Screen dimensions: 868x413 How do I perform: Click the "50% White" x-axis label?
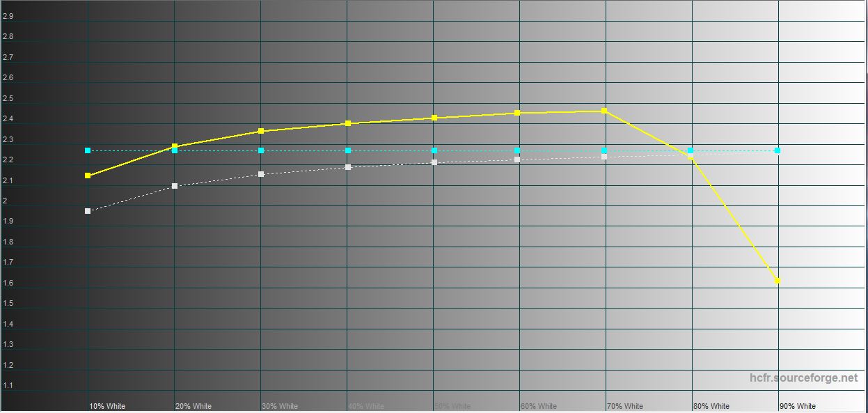click(x=452, y=406)
